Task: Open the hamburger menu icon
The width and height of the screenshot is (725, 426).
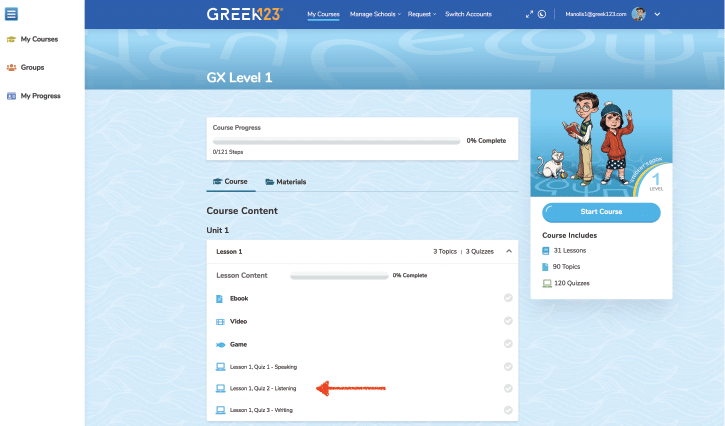Action: point(11,14)
